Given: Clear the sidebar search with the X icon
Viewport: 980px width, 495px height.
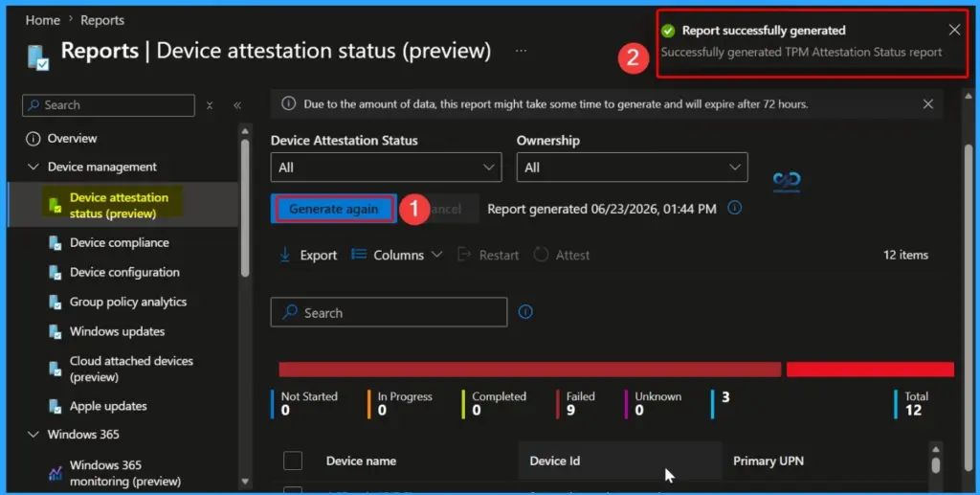Looking at the screenshot, I should point(210,105).
